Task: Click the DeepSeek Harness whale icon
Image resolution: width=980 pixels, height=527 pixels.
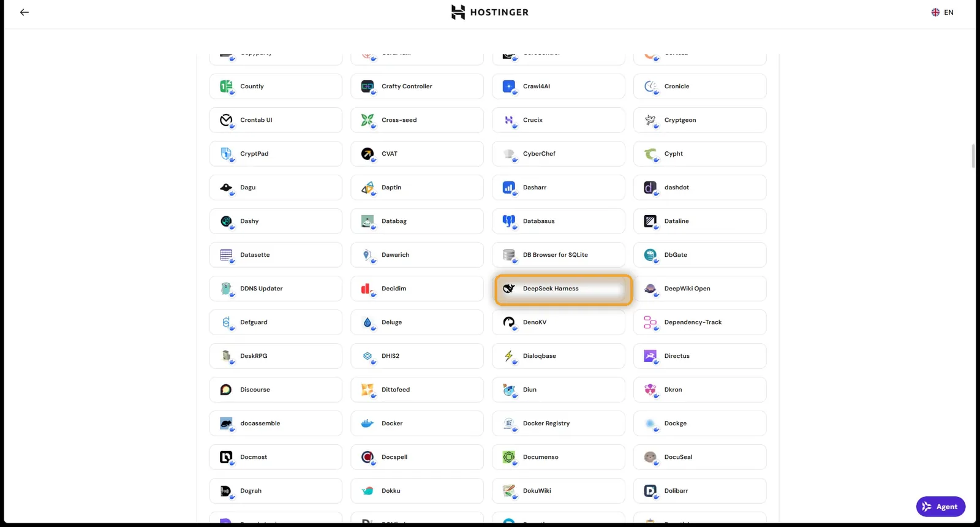Action: click(509, 289)
